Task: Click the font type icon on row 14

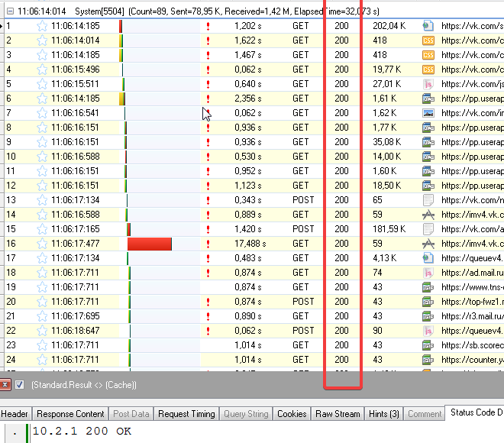Action: point(428,215)
